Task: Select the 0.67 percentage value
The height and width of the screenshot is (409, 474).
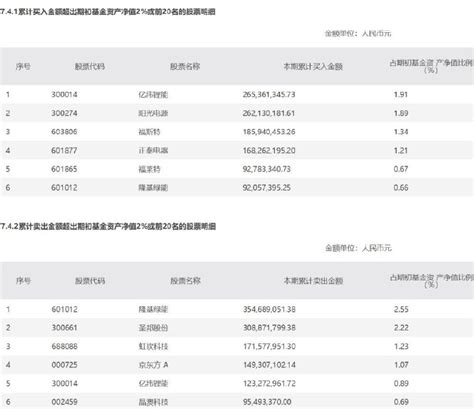Action: click(x=401, y=169)
